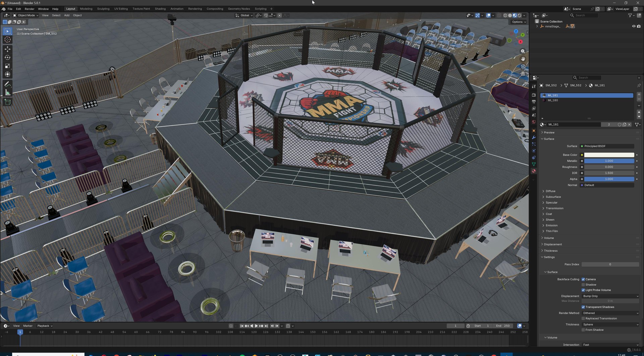Open the Render menu

click(x=30, y=9)
